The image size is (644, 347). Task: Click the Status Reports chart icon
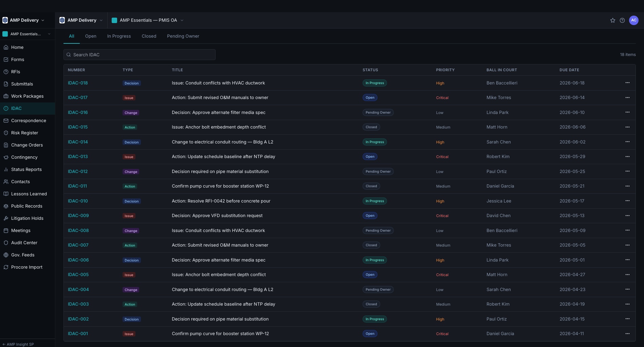click(x=6, y=170)
